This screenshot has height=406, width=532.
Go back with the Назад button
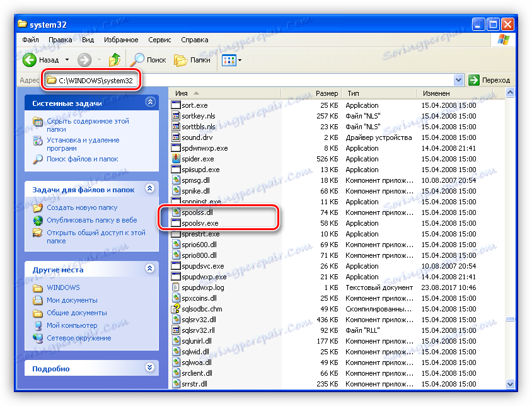pyautogui.click(x=41, y=60)
